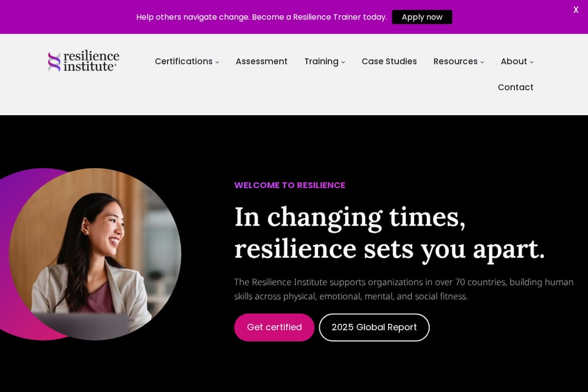Click the Training menu label
Image resolution: width=588 pixels, height=392 pixels.
pos(322,62)
